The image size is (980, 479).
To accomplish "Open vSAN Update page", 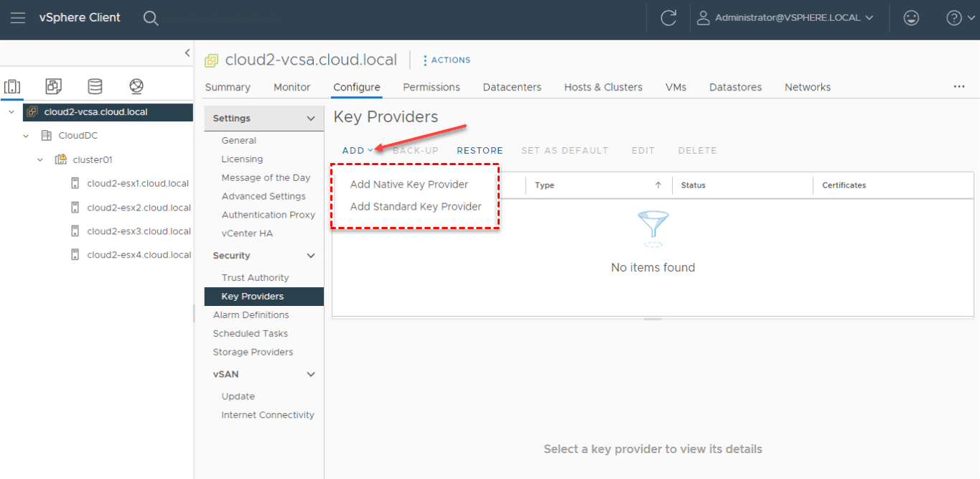I will (238, 396).
